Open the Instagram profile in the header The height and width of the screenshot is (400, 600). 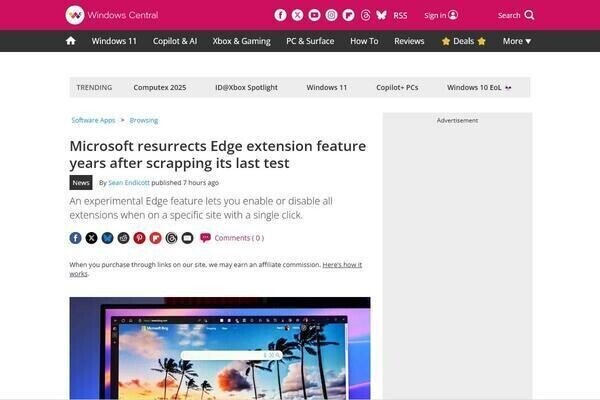331,15
